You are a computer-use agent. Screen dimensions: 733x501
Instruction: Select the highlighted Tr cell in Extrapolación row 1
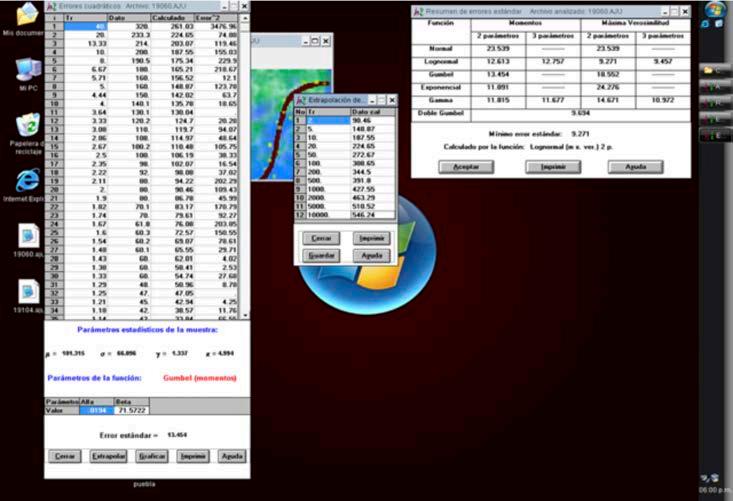(x=328, y=121)
